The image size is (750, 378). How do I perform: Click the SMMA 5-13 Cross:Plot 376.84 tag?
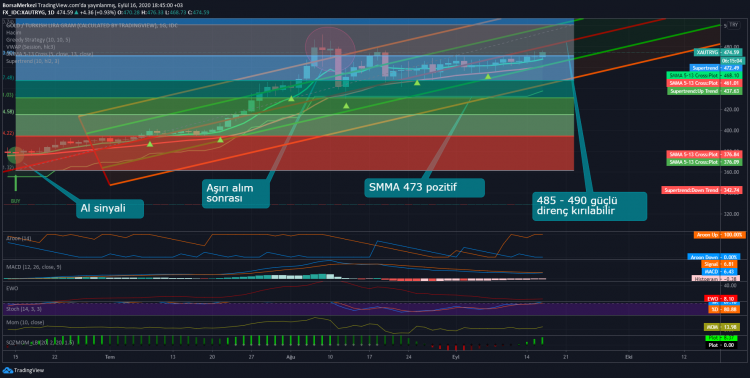click(704, 154)
